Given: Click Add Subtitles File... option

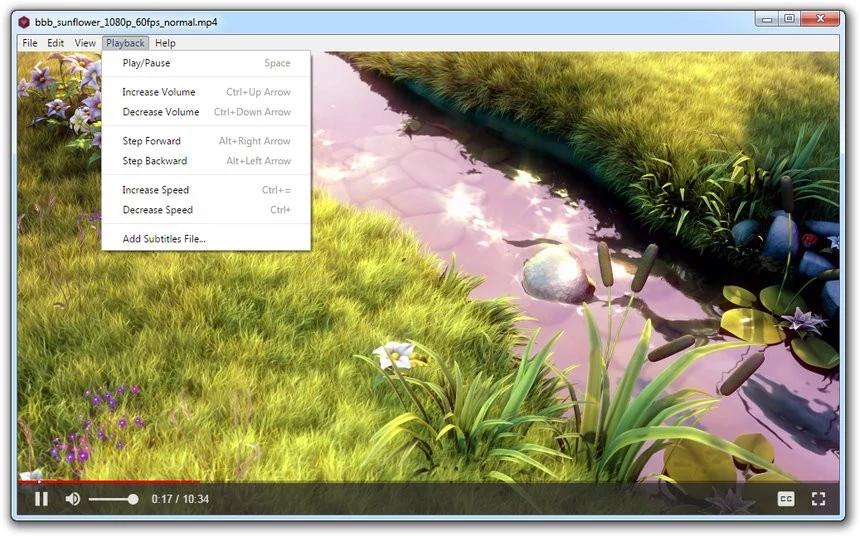Looking at the screenshot, I should pos(206,239).
